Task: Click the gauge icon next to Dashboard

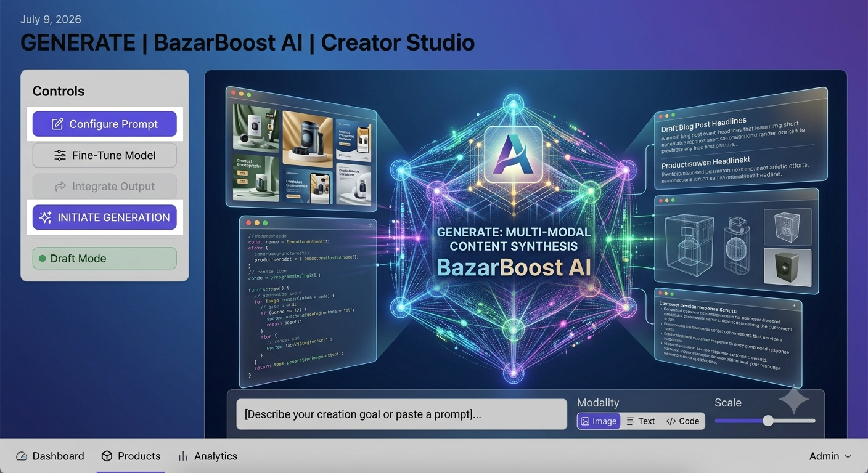Action: 22,456
